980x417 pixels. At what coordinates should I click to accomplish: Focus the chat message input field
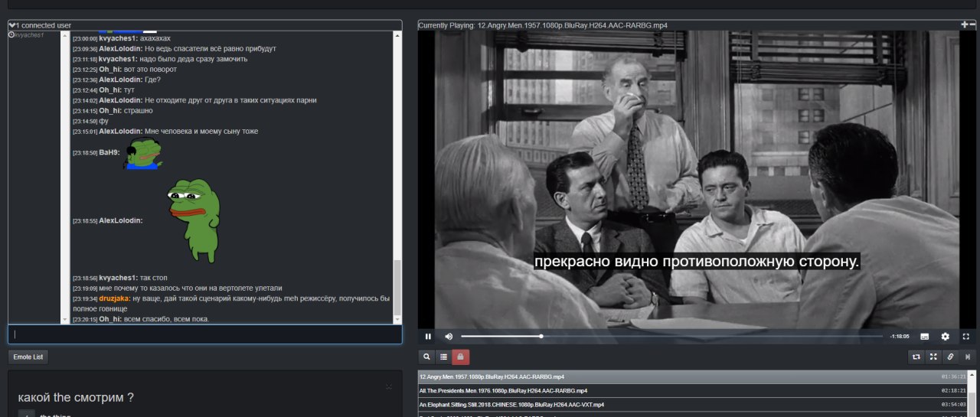(205, 334)
